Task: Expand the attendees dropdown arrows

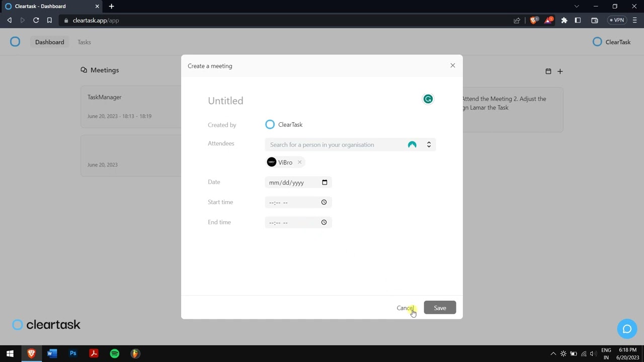Action: [429, 145]
